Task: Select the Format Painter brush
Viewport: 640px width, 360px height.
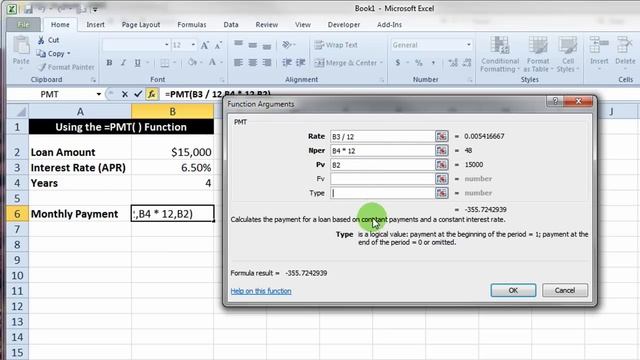Action: [x=41, y=67]
